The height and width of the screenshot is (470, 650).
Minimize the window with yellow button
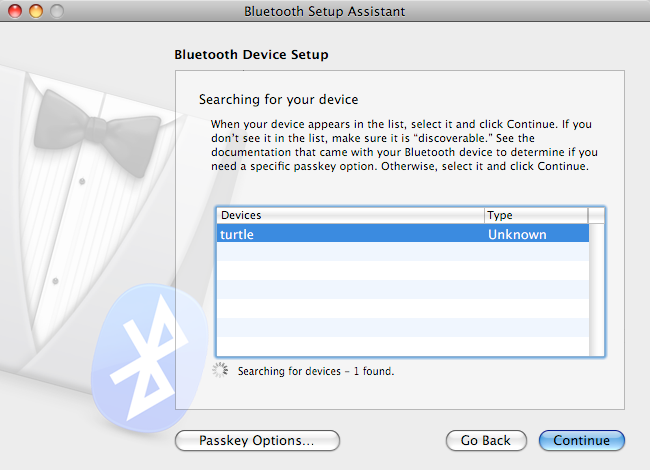pos(36,11)
